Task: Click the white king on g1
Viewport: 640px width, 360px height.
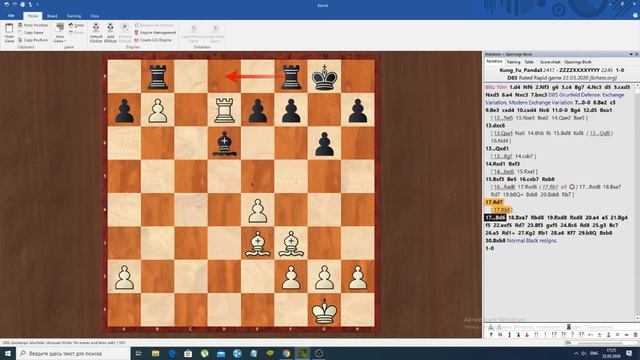Action: click(324, 311)
